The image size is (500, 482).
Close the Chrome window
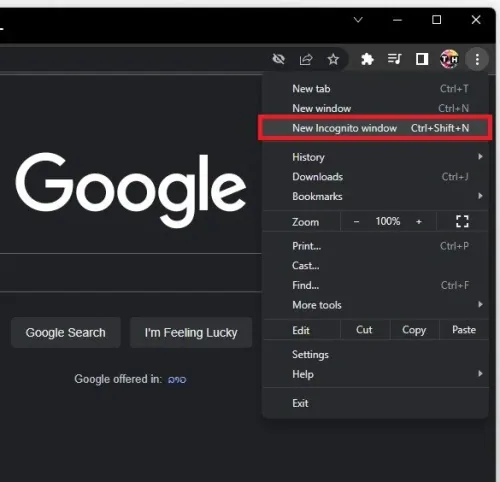click(476, 20)
